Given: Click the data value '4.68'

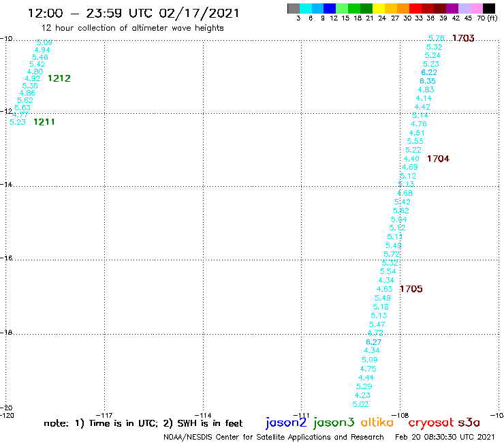Looking at the screenshot, I should (x=405, y=193).
